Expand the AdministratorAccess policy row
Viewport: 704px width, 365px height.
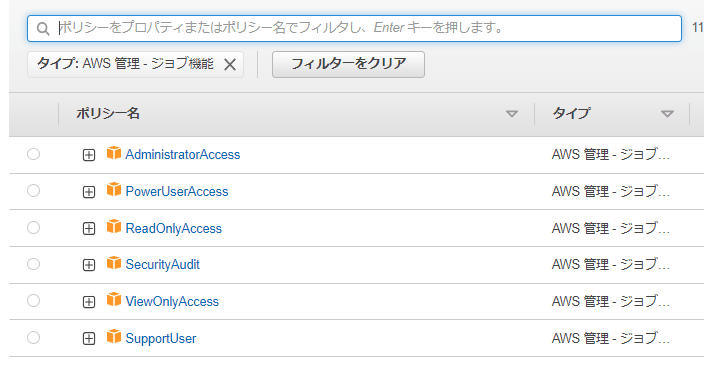tap(89, 155)
